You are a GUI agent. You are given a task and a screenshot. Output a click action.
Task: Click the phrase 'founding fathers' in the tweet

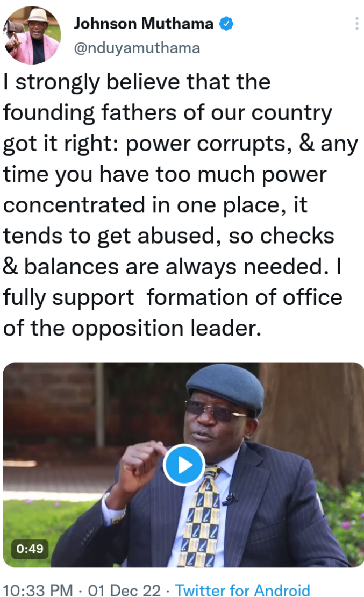click(90, 113)
